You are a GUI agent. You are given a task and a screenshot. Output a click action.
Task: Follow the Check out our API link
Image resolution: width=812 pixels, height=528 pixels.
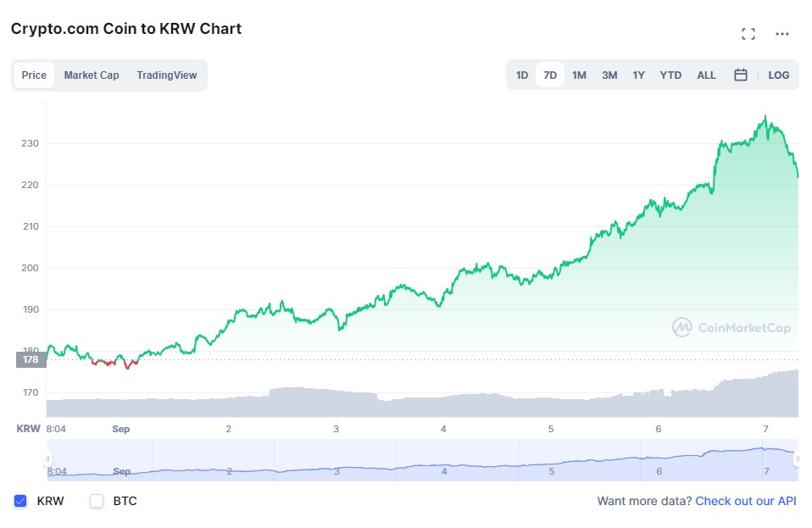coord(746,501)
